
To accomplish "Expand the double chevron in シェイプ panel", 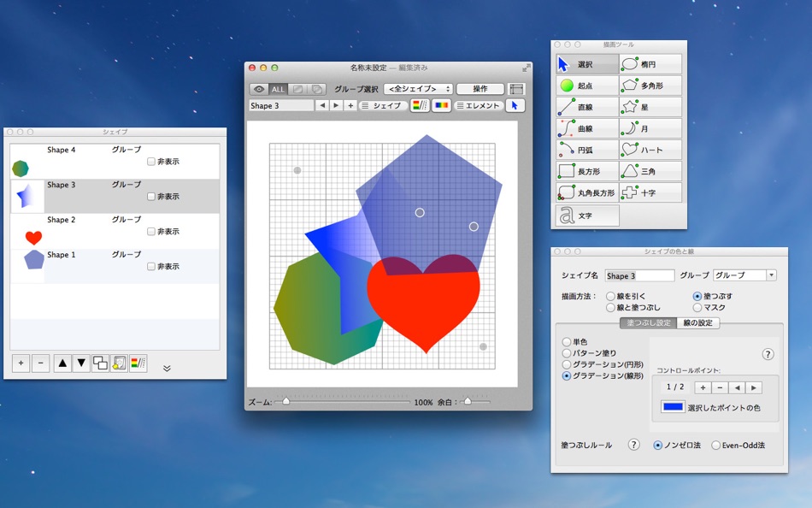I will coord(167,368).
